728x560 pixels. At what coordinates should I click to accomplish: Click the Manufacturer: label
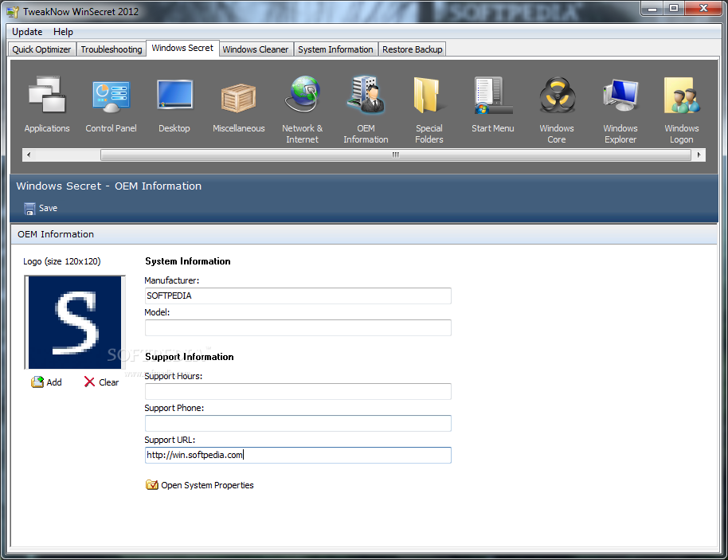172,280
